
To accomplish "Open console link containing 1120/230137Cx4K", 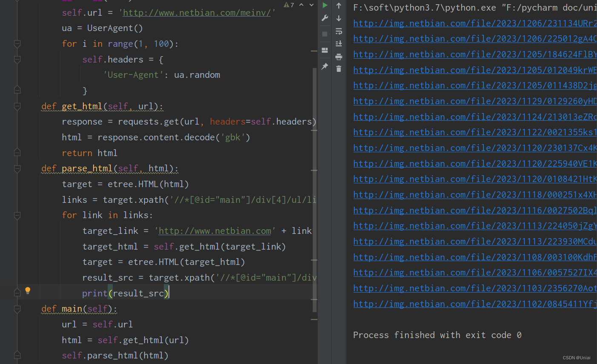I will [x=475, y=148].
